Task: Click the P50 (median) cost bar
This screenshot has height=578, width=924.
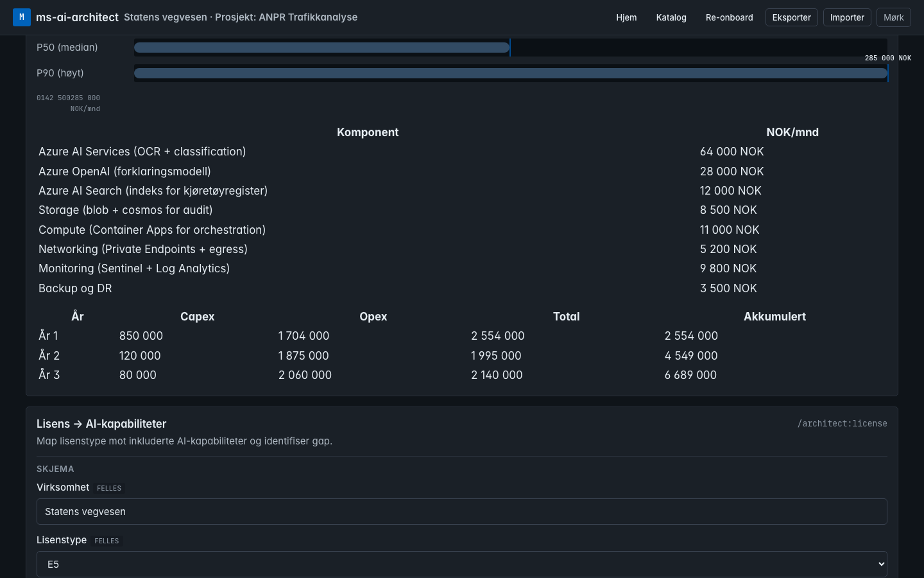Action: 321,48
